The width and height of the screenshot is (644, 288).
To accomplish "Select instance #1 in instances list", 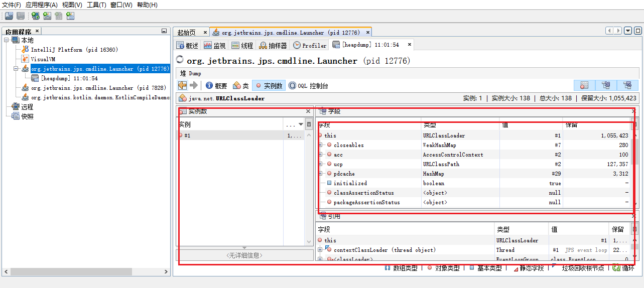I will [x=241, y=135].
